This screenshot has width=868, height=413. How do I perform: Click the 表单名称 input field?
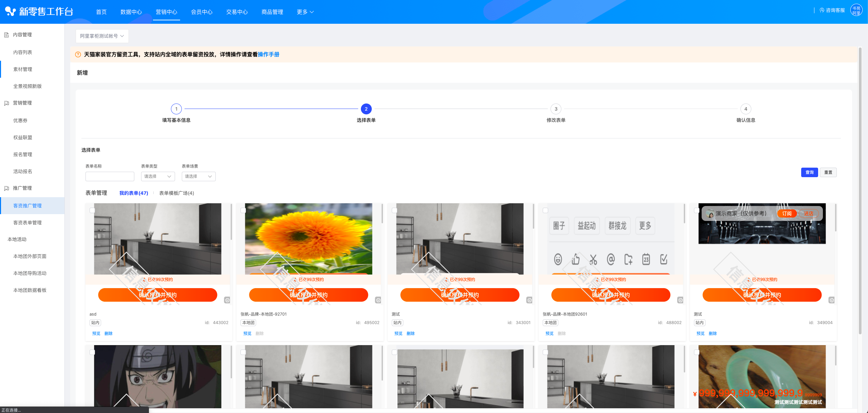[x=110, y=176]
